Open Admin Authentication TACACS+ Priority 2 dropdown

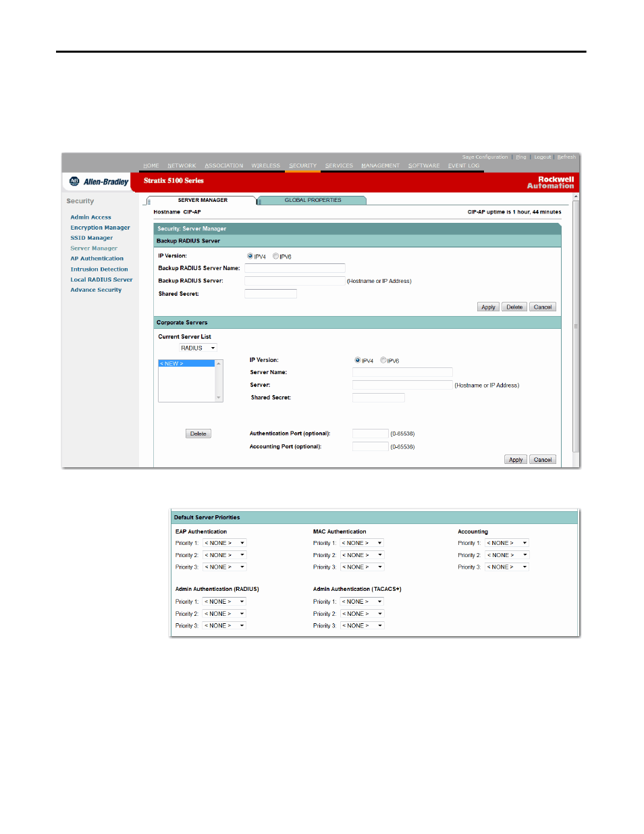(x=362, y=614)
